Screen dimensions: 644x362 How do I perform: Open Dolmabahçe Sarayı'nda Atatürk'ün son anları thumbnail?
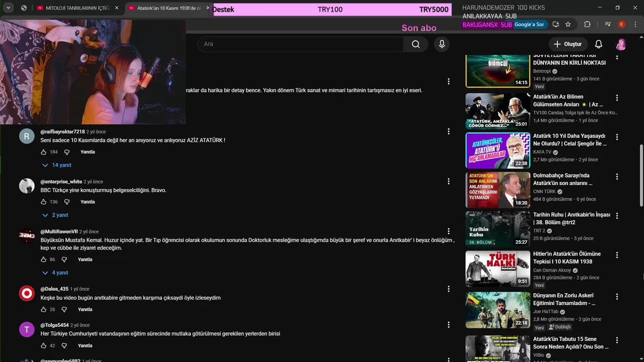(498, 190)
